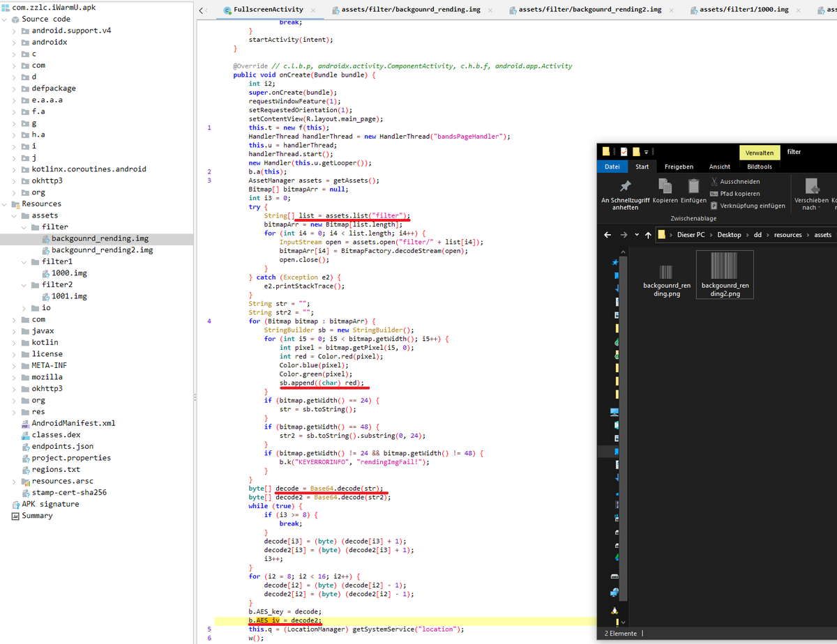Click Dieser PC in address bar
The image size is (837, 644).
[x=692, y=235]
